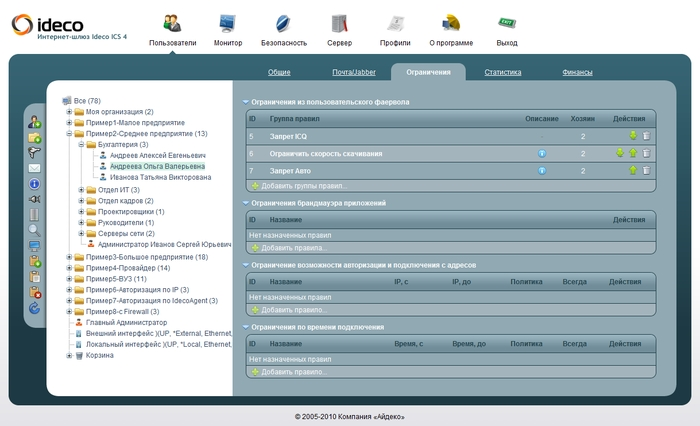Switch to the Почта/Jabber tab

pyautogui.click(x=355, y=72)
